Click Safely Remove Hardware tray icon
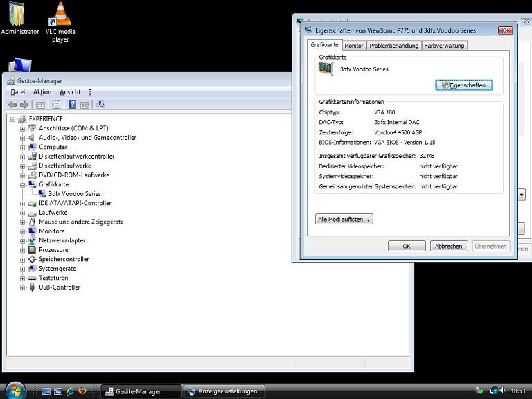This screenshot has height=399, width=532. pos(480,391)
